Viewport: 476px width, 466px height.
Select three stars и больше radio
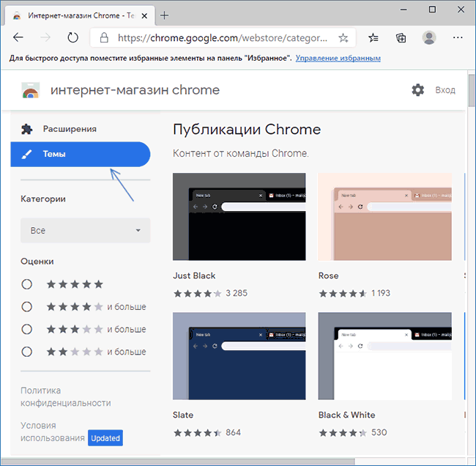pos(26,329)
